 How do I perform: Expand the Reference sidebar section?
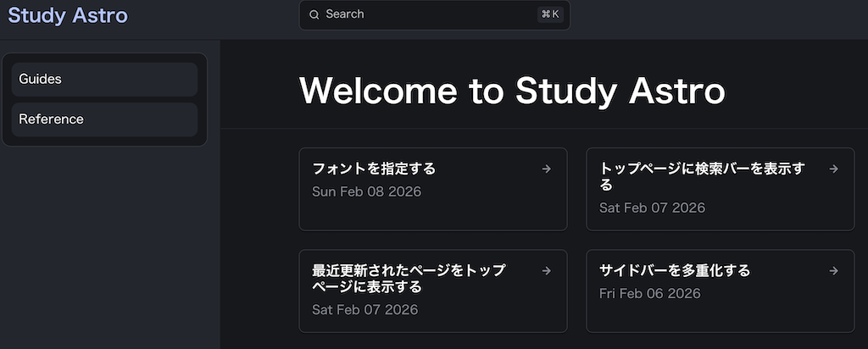[x=104, y=119]
